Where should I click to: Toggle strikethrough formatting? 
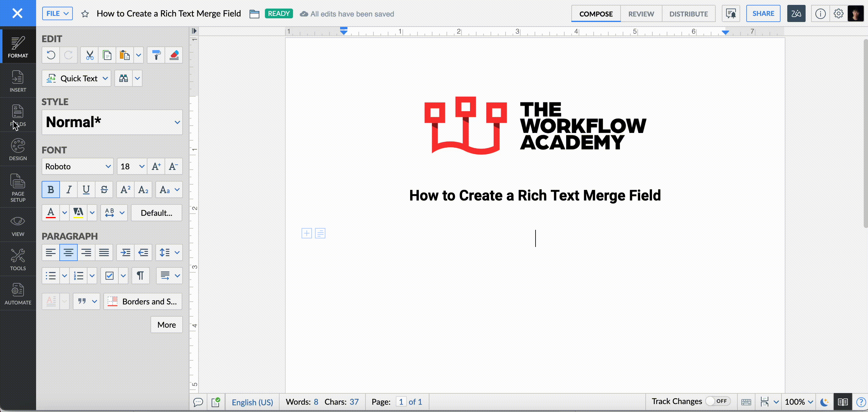tap(104, 190)
